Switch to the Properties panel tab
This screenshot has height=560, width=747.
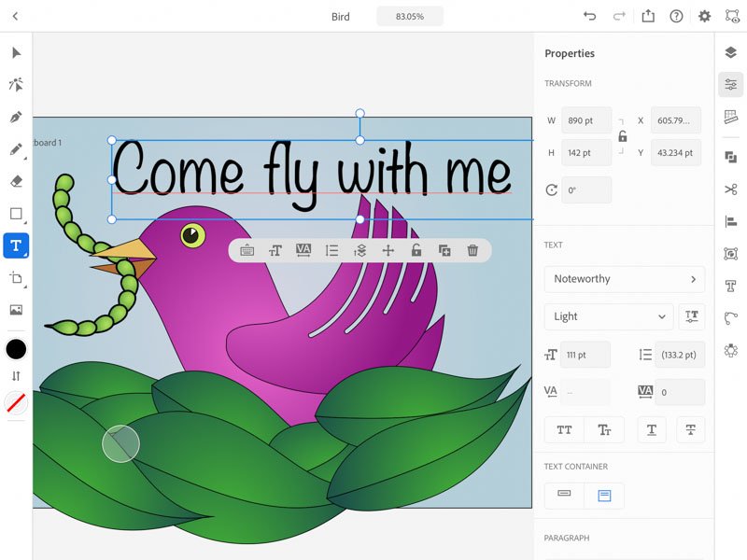point(731,84)
